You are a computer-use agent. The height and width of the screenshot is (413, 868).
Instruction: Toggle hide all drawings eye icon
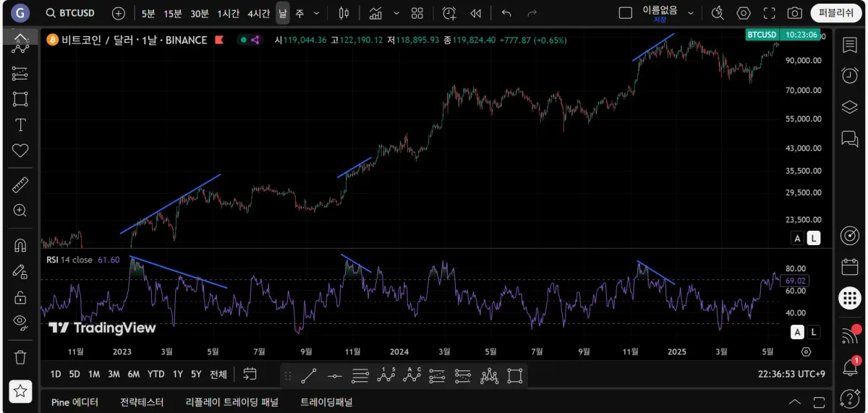[x=20, y=322]
